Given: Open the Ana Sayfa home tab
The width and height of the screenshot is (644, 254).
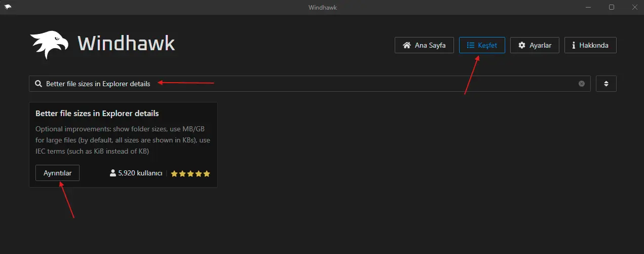Looking at the screenshot, I should [x=424, y=45].
